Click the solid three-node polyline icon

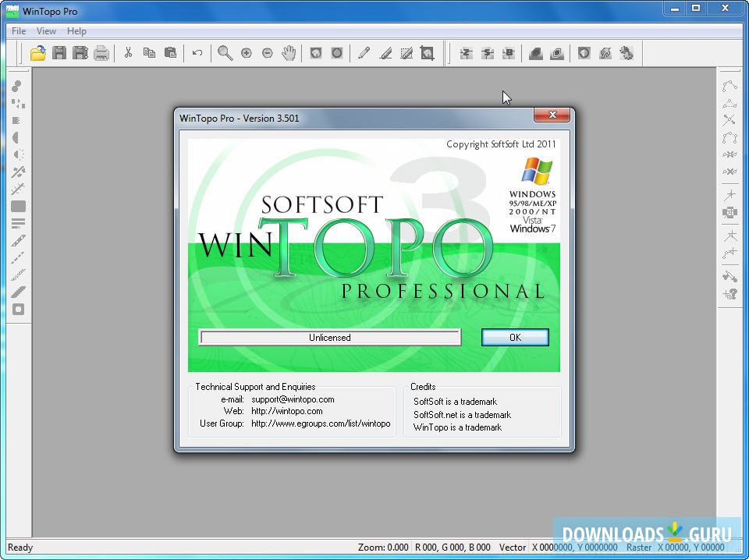tap(730, 86)
